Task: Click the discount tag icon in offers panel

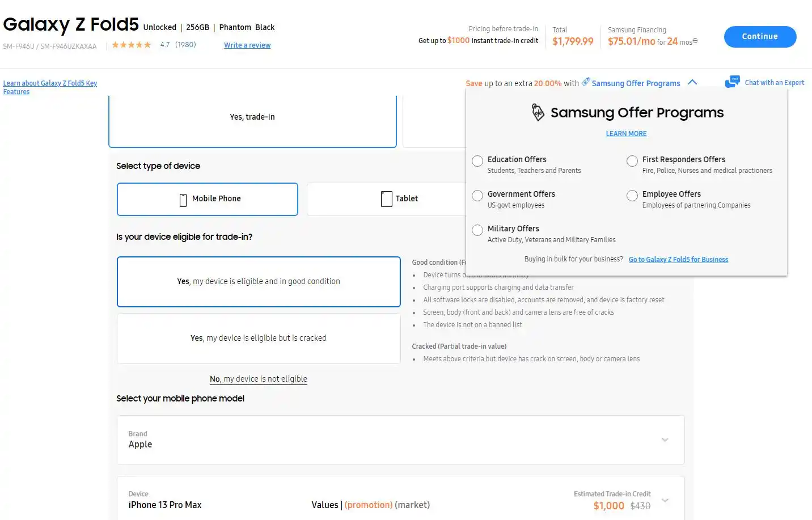Action: tap(538, 112)
